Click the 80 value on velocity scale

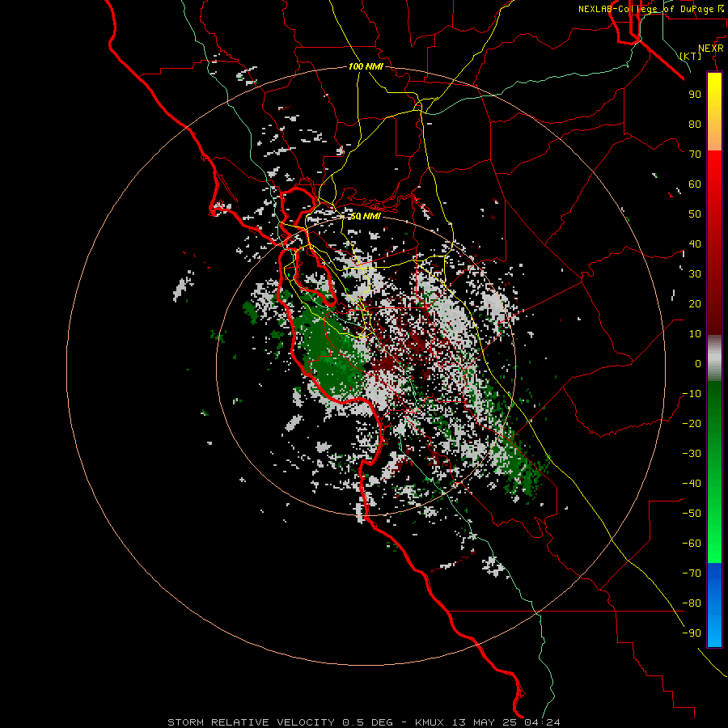(695, 124)
